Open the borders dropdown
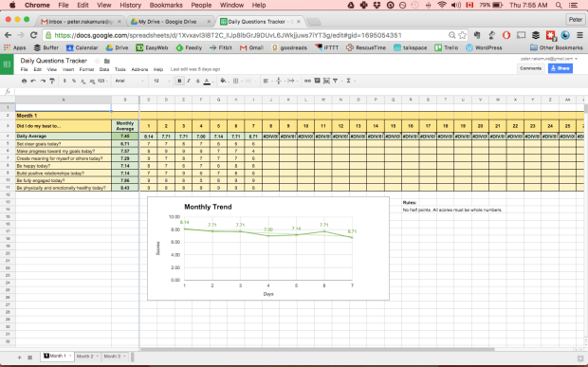588x367 pixels. (x=237, y=81)
